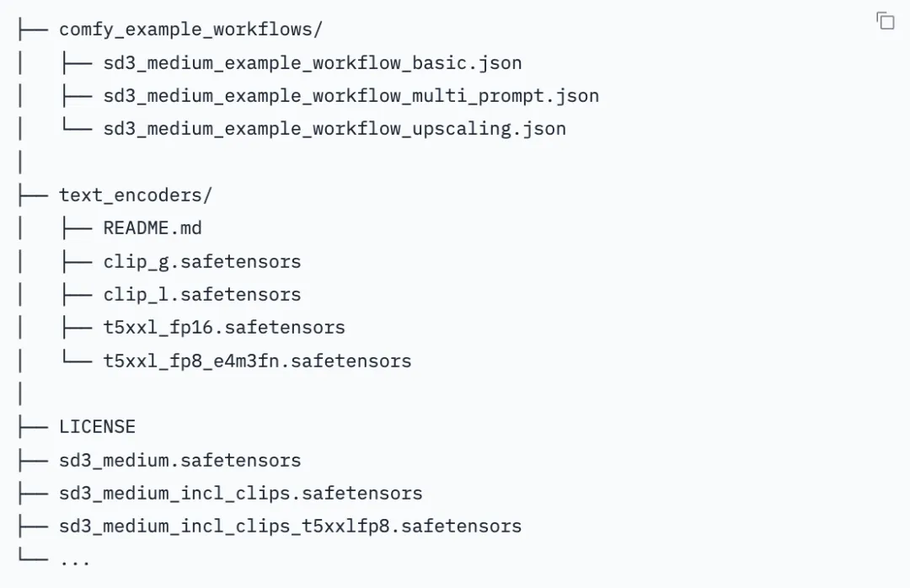Click the tree branch before text_encoders
910x588 pixels.
33,195
